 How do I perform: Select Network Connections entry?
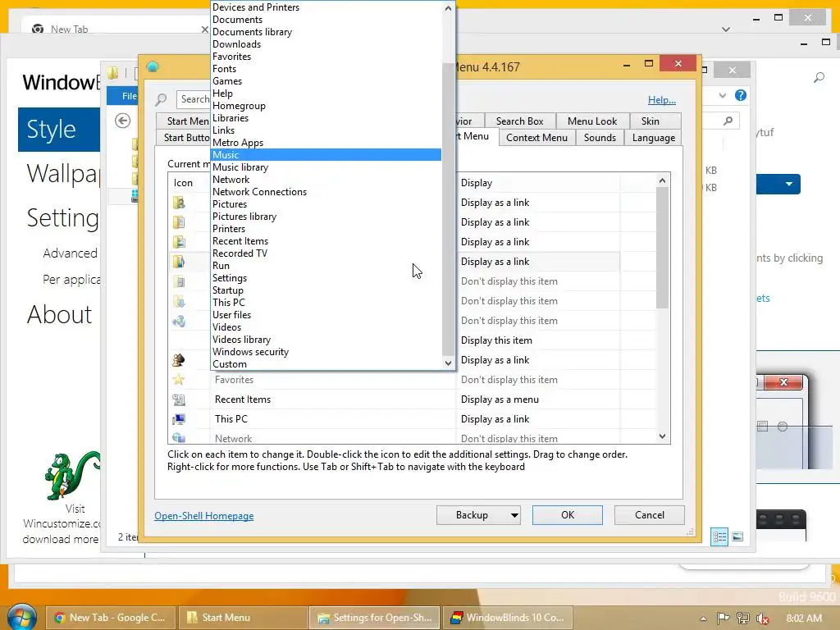[x=326, y=192]
